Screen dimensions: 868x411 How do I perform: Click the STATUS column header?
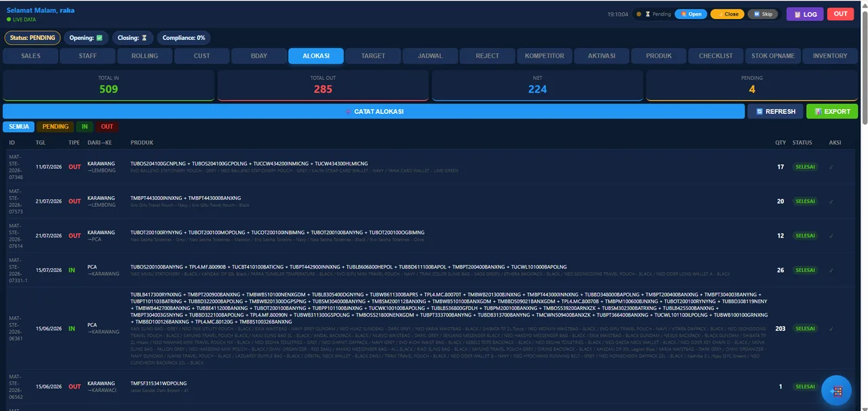(x=802, y=142)
